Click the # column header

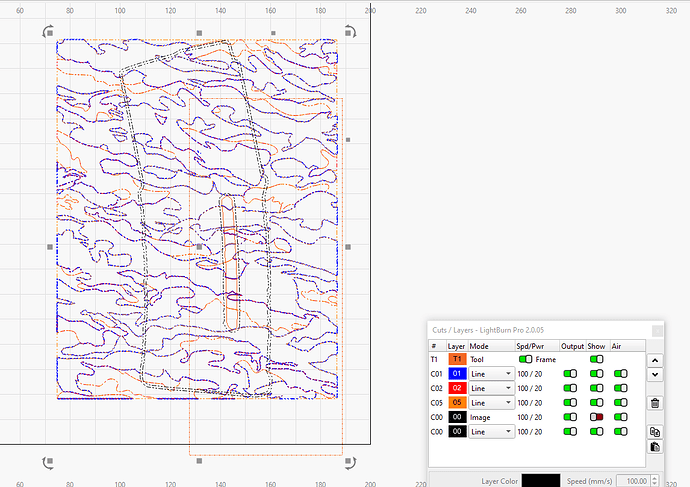point(437,346)
